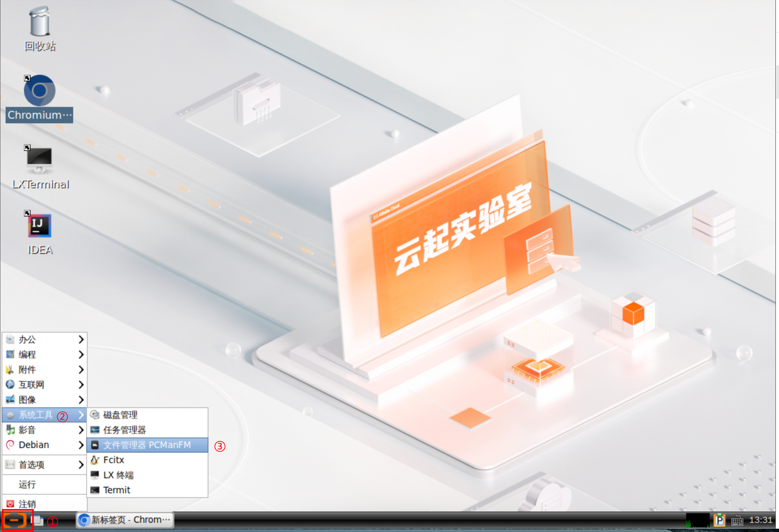Select 文件管理器 PCManFM menu entry
Image resolution: width=779 pixels, height=532 pixels.
[147, 445]
